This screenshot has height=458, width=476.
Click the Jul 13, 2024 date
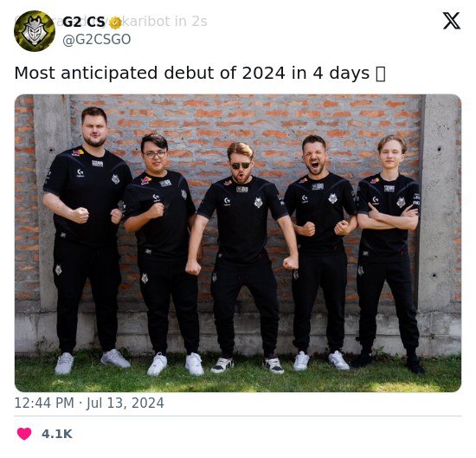[x=125, y=403]
